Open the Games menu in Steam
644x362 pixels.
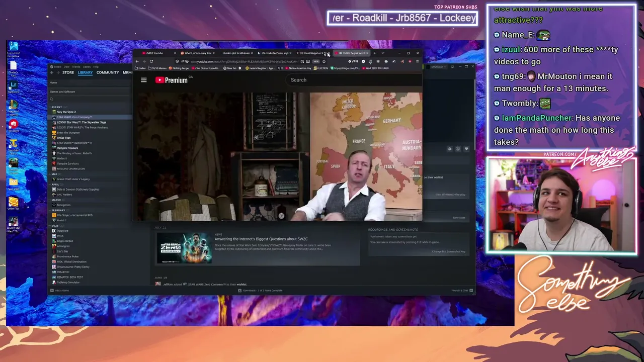(87, 66)
